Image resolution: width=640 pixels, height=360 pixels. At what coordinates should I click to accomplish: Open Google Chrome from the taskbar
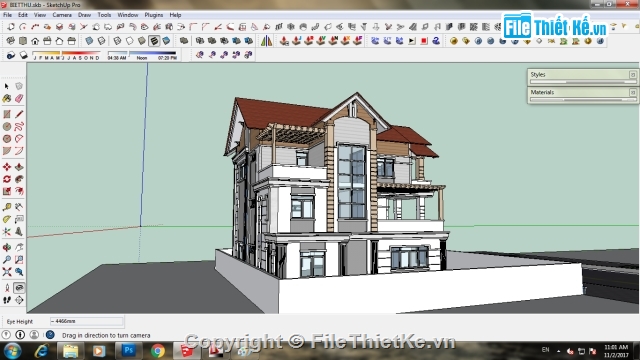click(157, 351)
